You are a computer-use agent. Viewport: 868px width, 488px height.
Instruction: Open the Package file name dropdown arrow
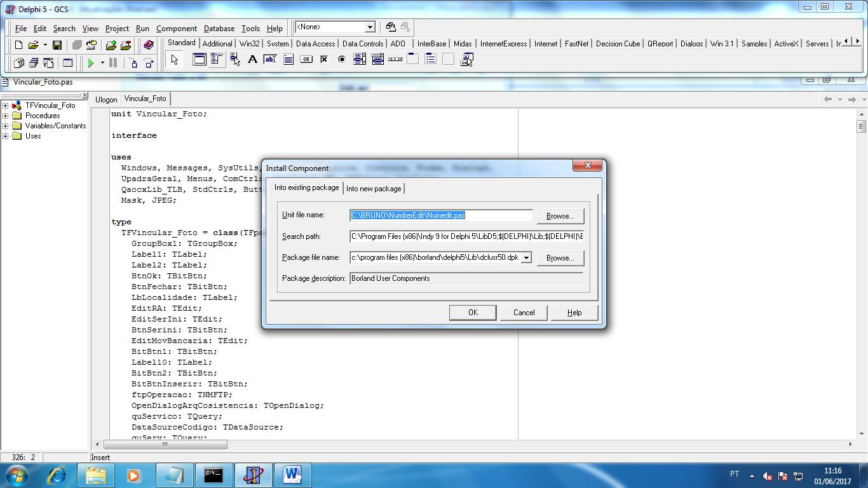(526, 258)
